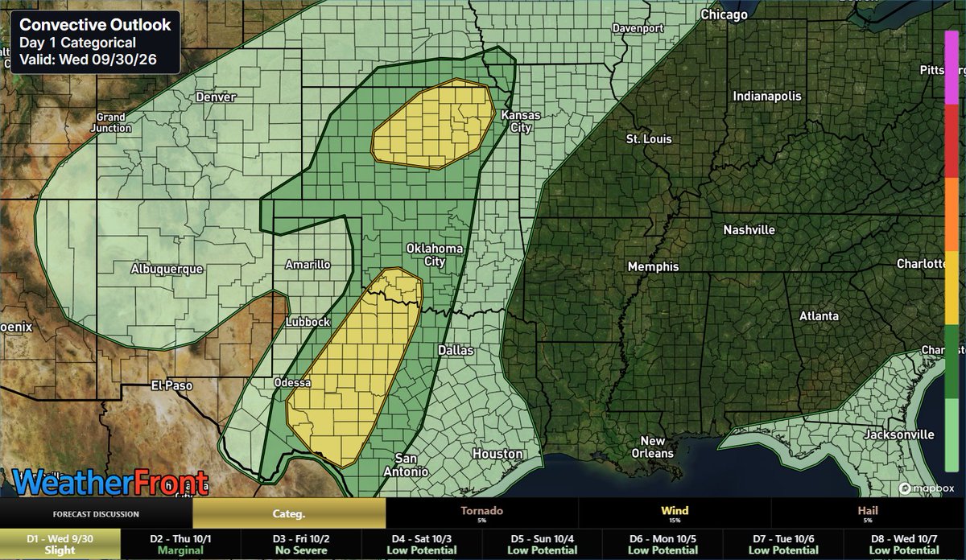Click the magenta segment of the risk legend
The height and width of the screenshot is (560, 966).
point(951,68)
